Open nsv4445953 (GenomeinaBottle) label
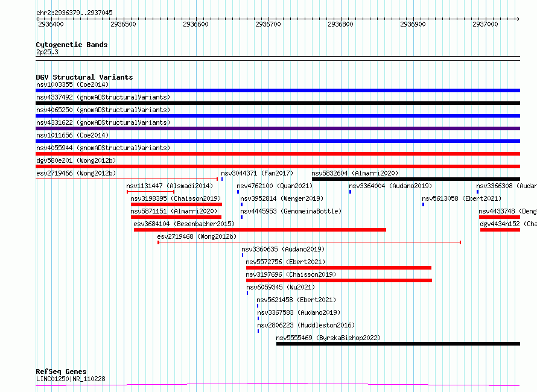 tap(291, 211)
